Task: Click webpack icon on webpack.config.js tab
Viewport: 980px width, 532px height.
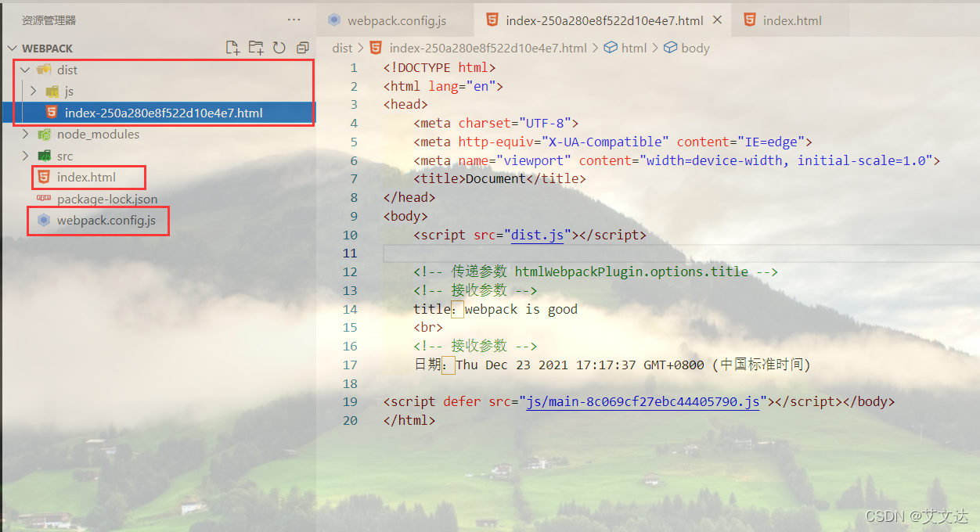Action: pyautogui.click(x=334, y=20)
